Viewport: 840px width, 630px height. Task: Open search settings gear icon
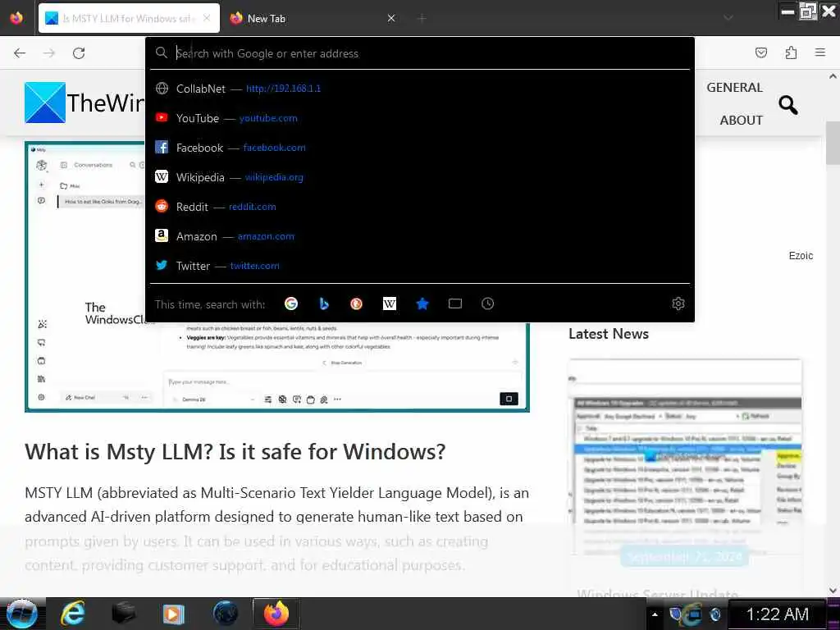(x=678, y=304)
